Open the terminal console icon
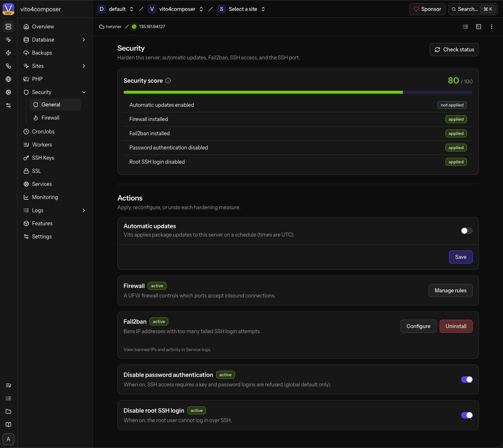Image resolution: width=503 pixels, height=448 pixels. 479,27
